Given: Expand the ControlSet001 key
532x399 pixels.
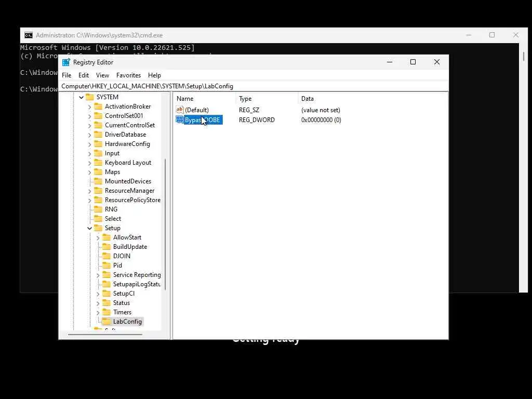Looking at the screenshot, I should tap(89, 116).
